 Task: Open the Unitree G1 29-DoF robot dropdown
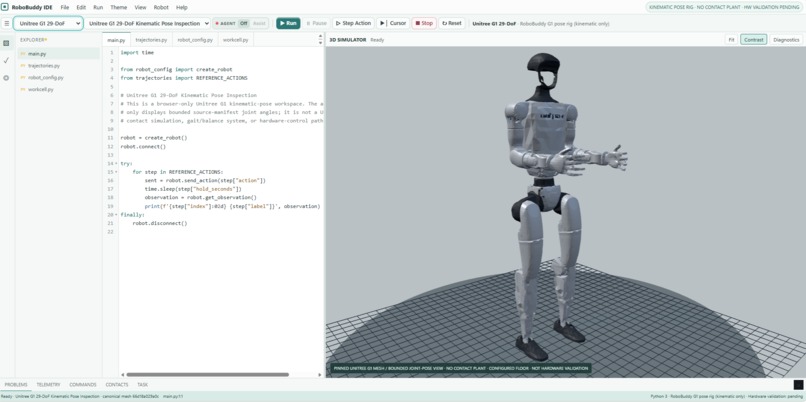click(48, 23)
